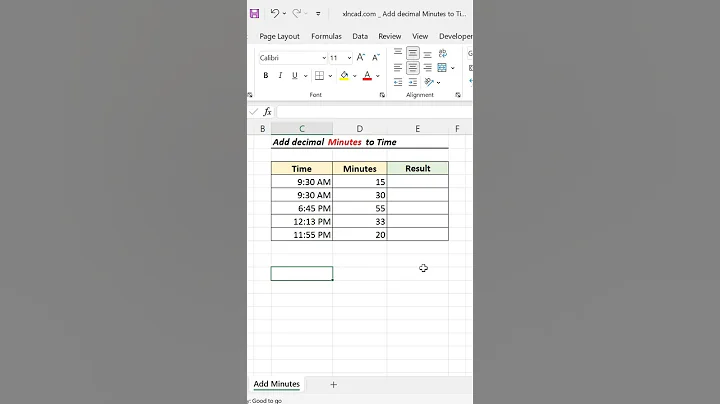Click title cell Add decimal Minutes to Time

pos(334,142)
